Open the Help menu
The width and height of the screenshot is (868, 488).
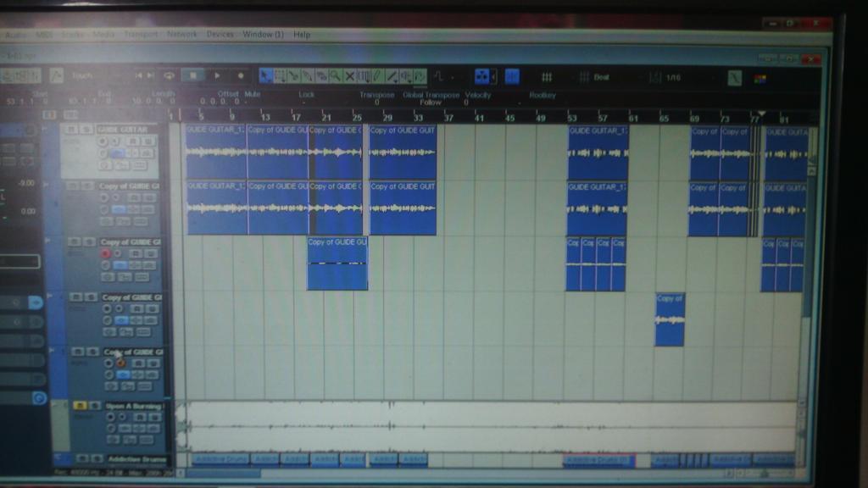coord(302,34)
